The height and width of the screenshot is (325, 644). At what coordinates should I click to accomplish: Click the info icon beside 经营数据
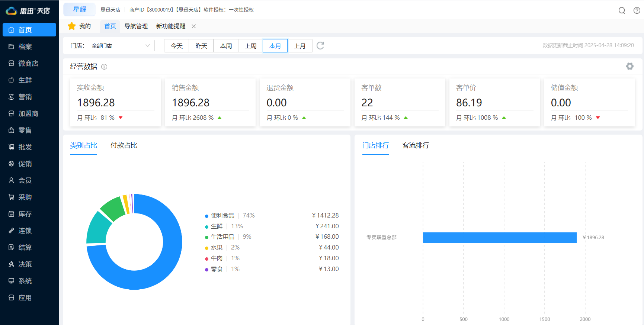tap(104, 67)
